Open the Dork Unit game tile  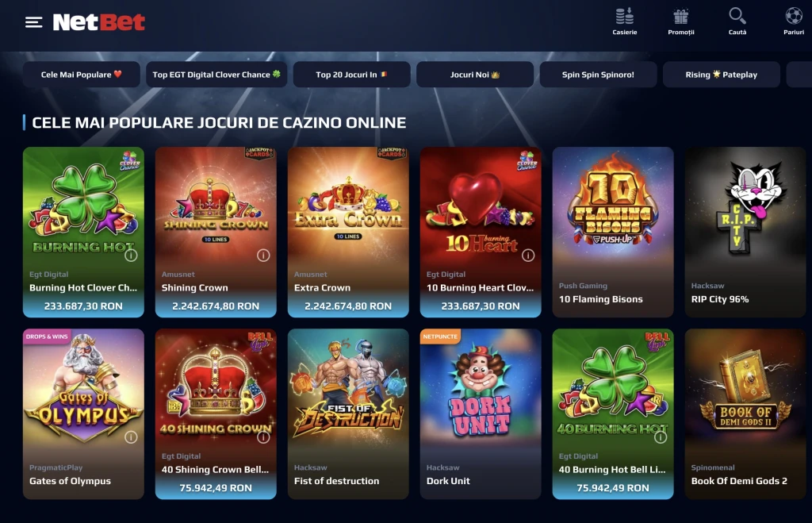(481, 413)
